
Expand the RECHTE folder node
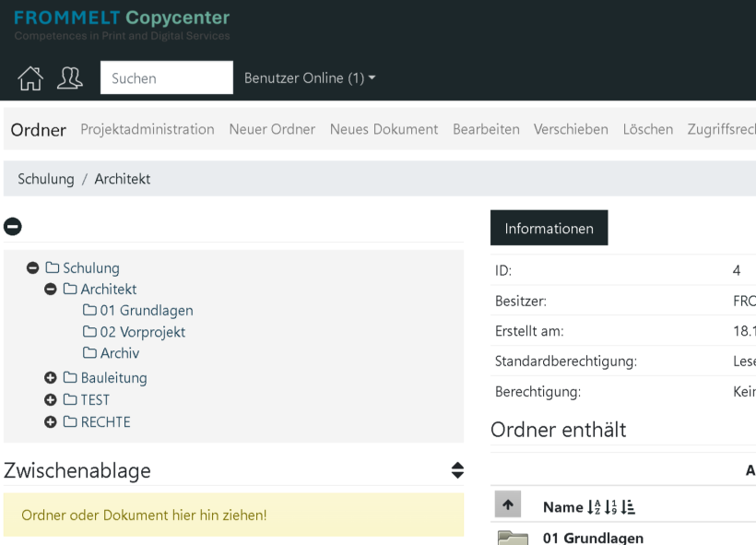52,422
